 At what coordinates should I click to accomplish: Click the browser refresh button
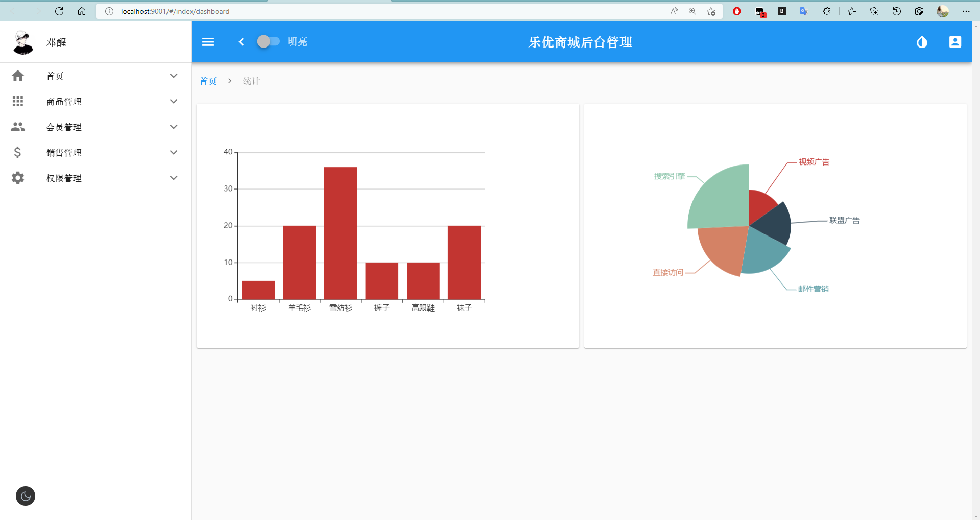point(59,11)
